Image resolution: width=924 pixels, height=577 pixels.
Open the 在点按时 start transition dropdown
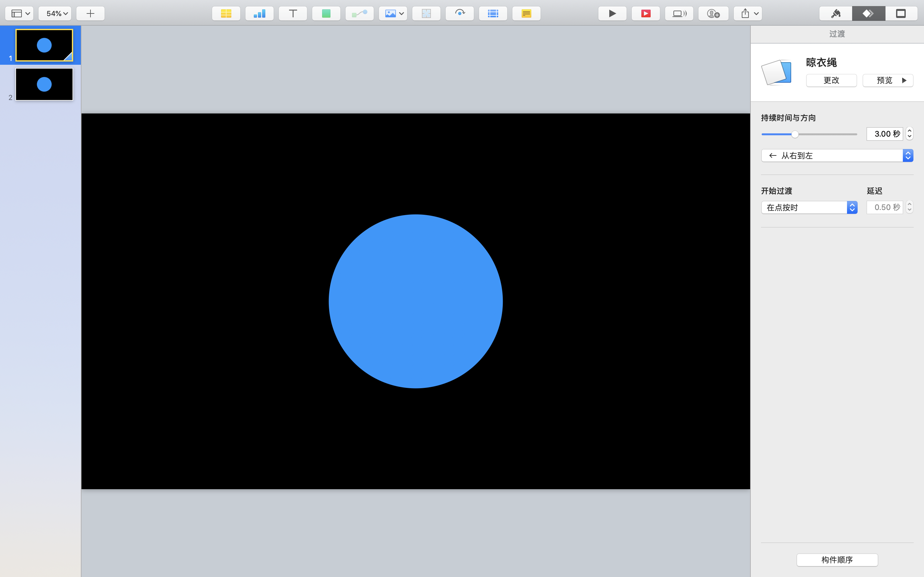(x=809, y=208)
